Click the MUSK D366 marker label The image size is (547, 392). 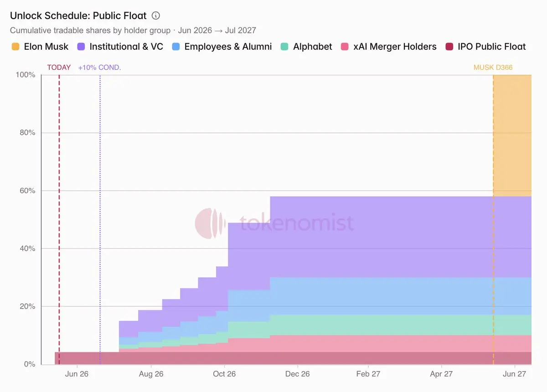pyautogui.click(x=493, y=67)
